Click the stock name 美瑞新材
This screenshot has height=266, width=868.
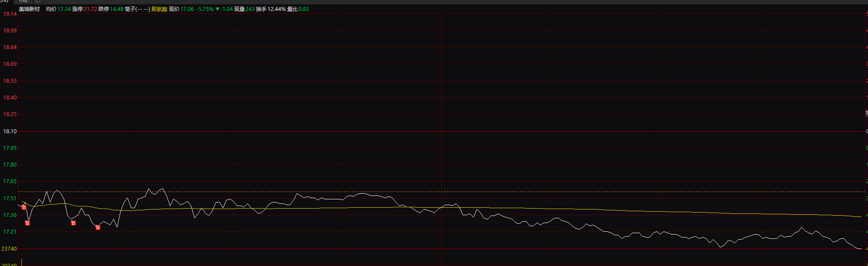(x=29, y=9)
